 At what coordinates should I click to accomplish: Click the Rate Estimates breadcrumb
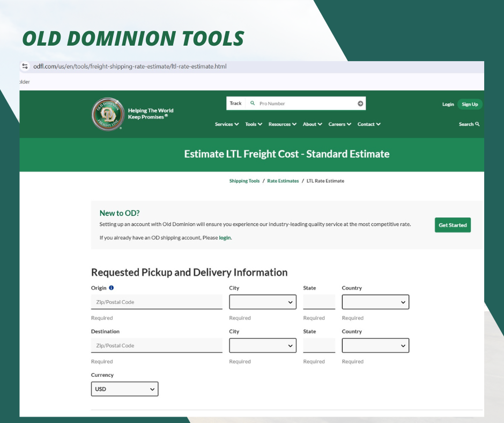[283, 181]
